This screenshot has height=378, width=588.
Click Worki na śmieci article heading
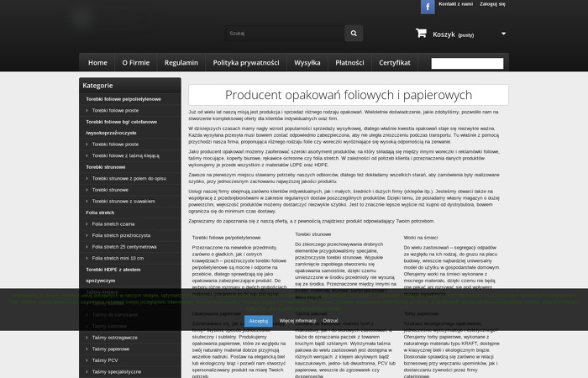coord(421,238)
